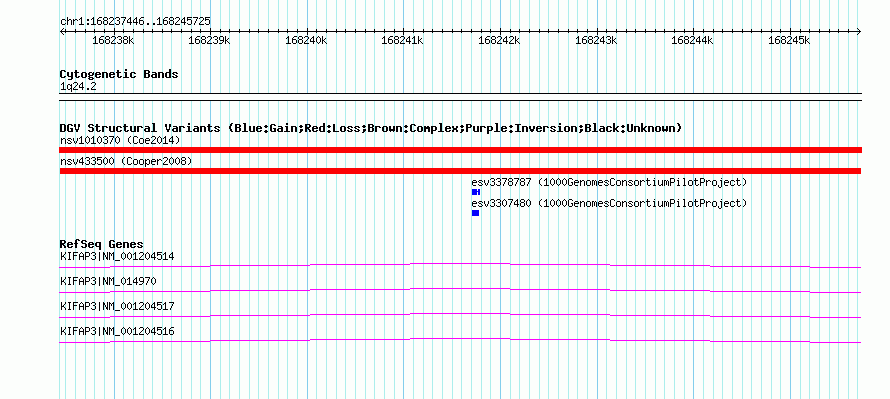890x399 pixels.
Task: Click the ruler's right arrowhead
Action: pos(859,31)
